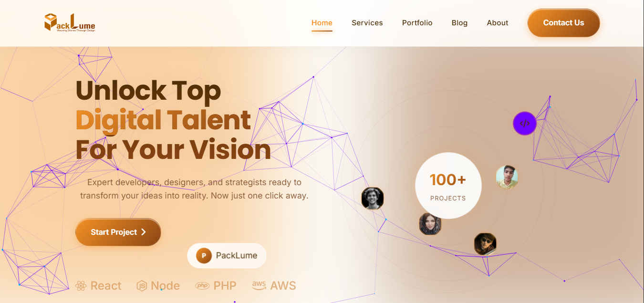Select the avatar of man in yellow shirt
This screenshot has width=644, height=303.
(507, 177)
